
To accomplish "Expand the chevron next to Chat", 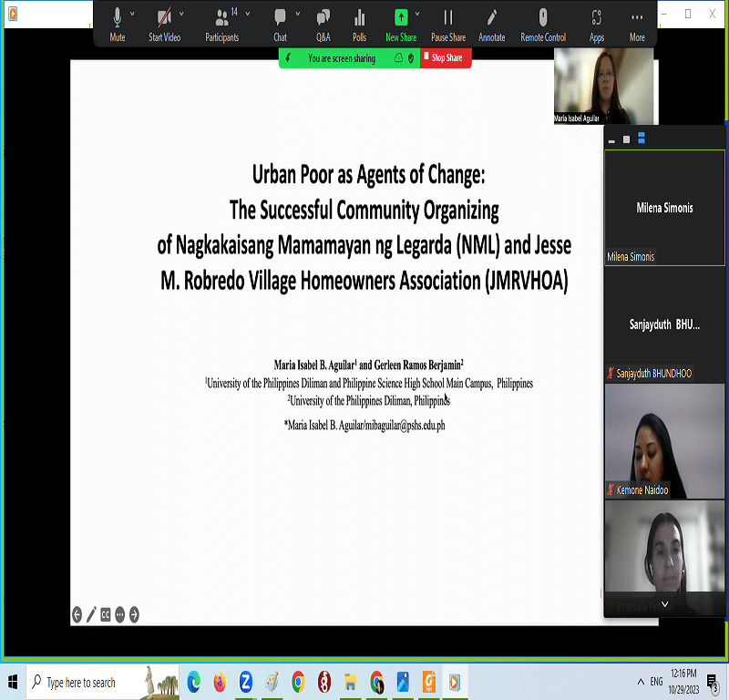I will pyautogui.click(x=296, y=14).
